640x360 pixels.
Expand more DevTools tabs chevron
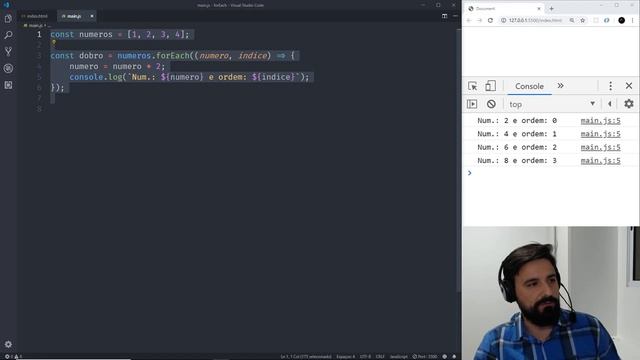pyautogui.click(x=560, y=86)
